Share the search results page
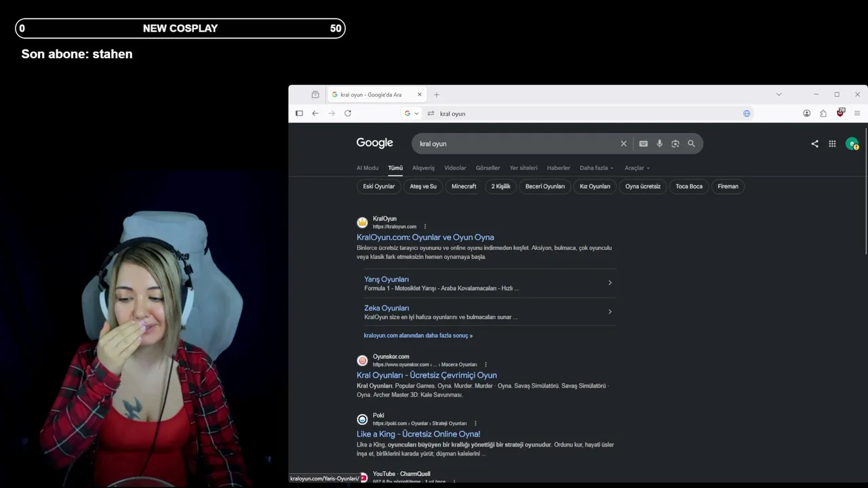 [814, 144]
